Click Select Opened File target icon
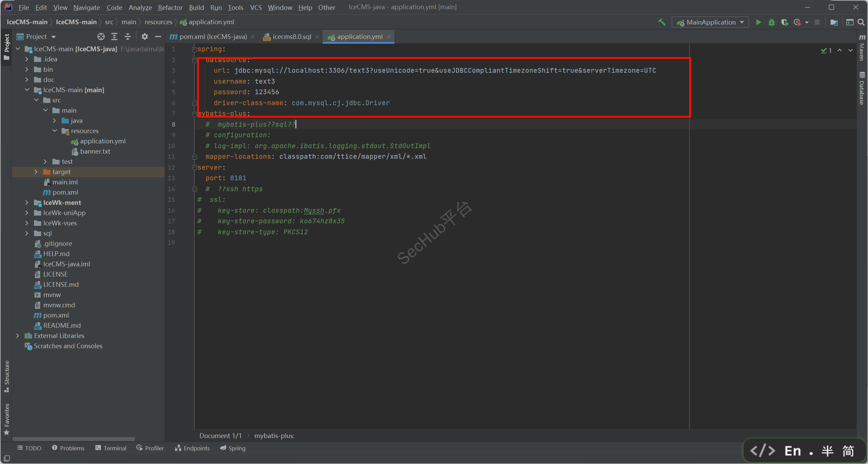 coord(101,37)
